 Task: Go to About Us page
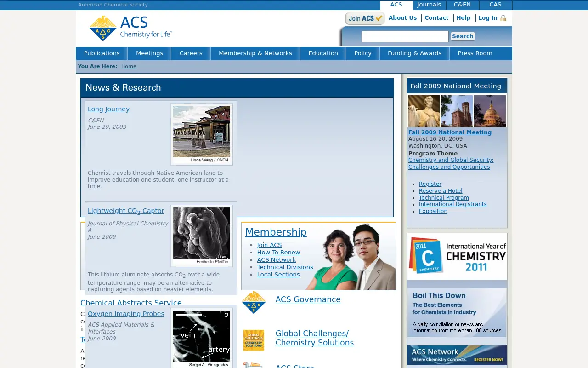[x=402, y=18]
